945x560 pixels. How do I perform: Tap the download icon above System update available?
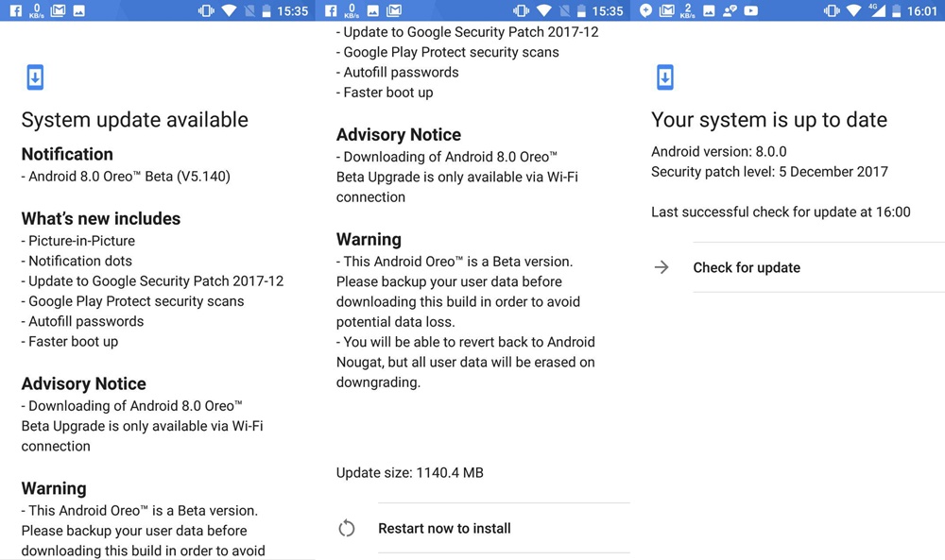point(35,77)
